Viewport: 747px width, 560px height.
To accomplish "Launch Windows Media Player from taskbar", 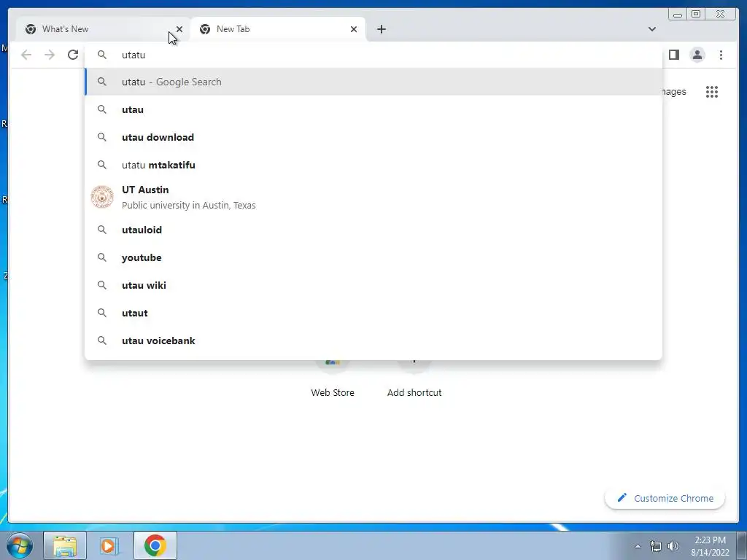I will pyautogui.click(x=108, y=545).
